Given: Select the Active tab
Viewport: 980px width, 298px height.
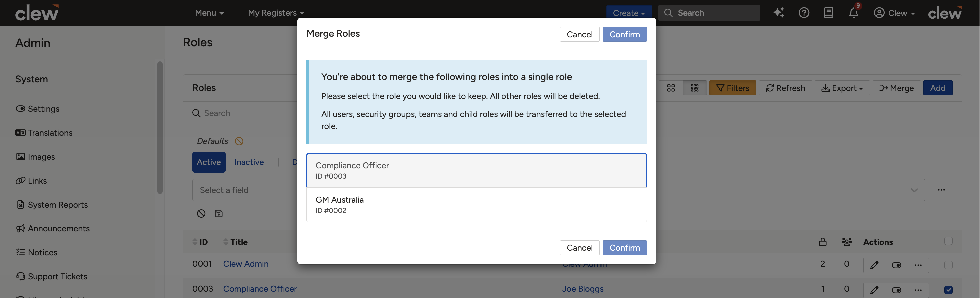Looking at the screenshot, I should [x=209, y=162].
